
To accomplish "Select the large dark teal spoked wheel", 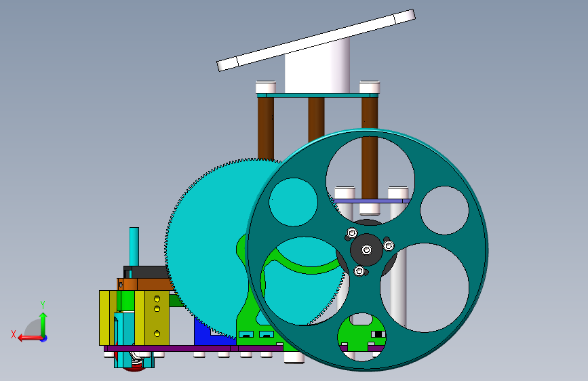I will coord(367,249).
